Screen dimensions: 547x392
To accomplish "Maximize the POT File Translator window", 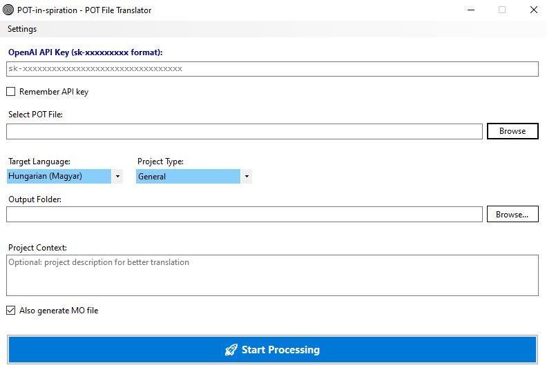I will point(502,10).
